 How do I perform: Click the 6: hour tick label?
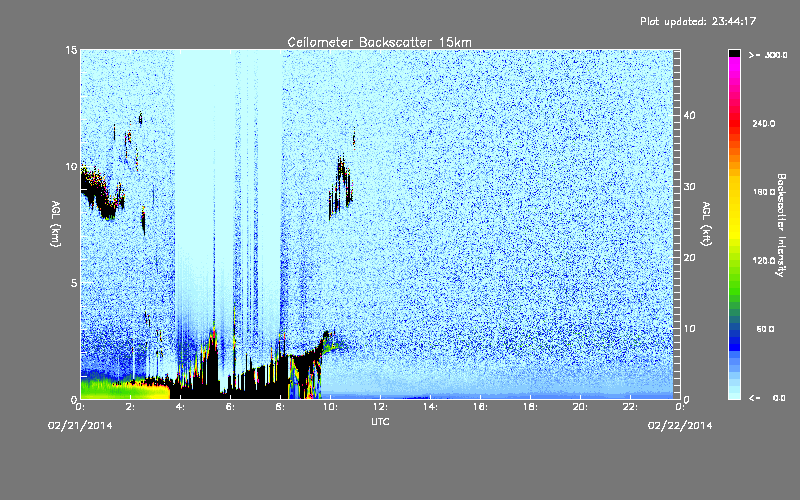[x=231, y=407]
